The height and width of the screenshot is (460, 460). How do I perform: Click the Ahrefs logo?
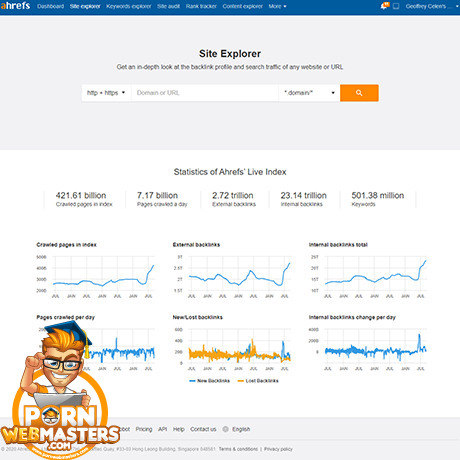tap(15, 6)
